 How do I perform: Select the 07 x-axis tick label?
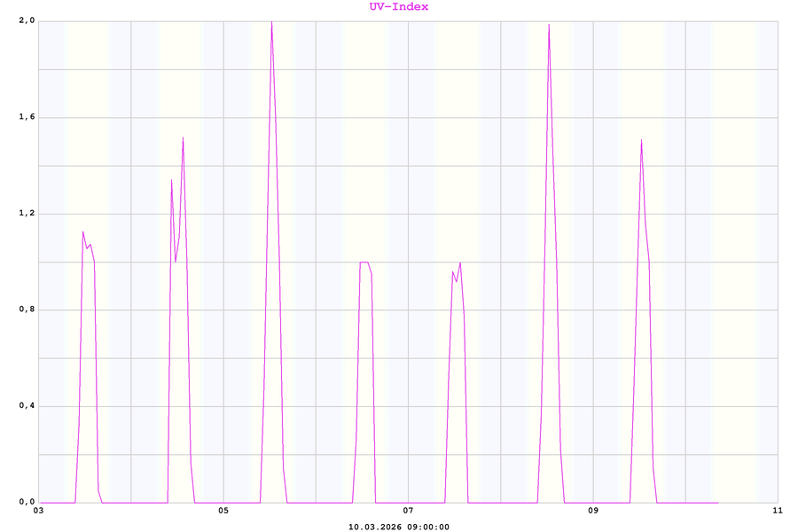click(x=408, y=511)
